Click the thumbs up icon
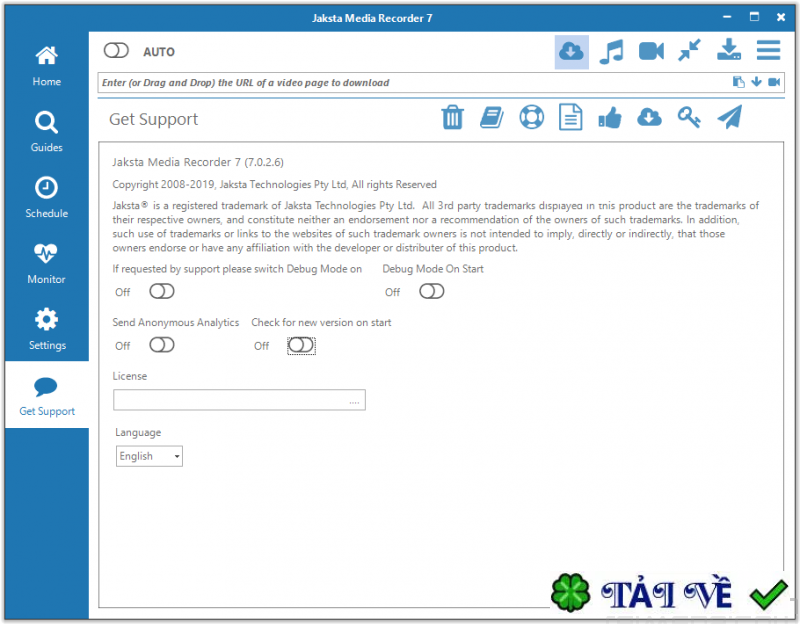 click(x=610, y=118)
